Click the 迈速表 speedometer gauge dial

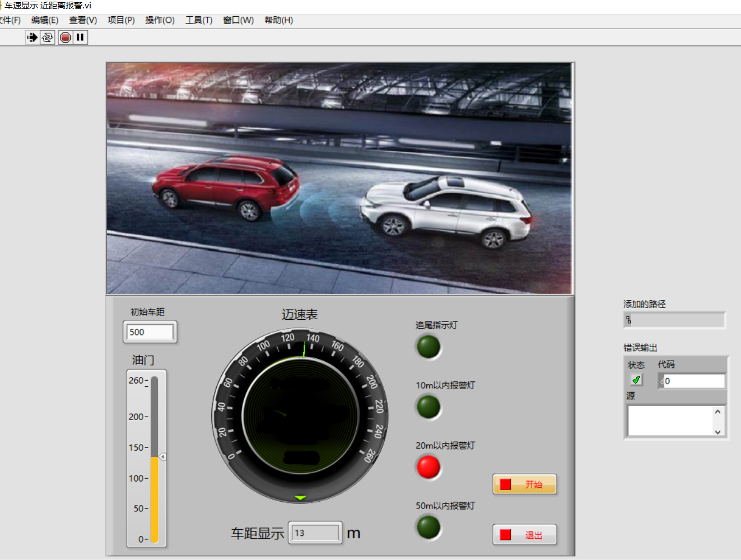(300, 416)
